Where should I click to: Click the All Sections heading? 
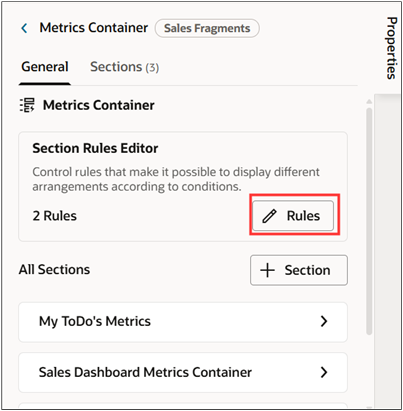[54, 270]
